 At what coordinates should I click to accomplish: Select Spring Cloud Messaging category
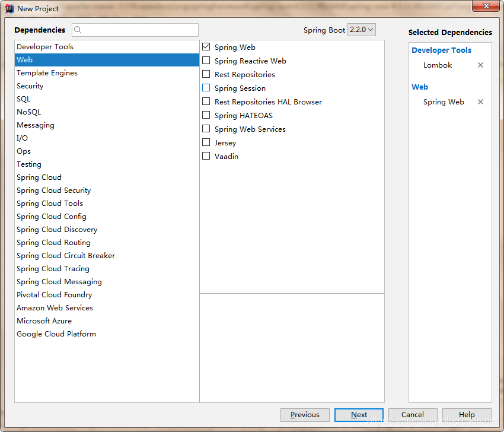click(x=107, y=282)
